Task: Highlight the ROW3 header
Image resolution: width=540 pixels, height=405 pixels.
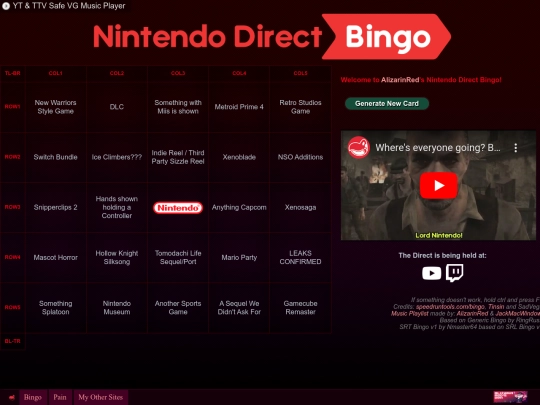Action: [12, 207]
